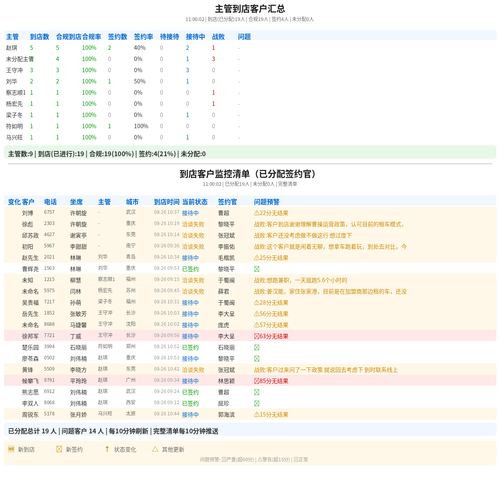This screenshot has height=482, width=500.
Task: Click warning icon beside 28分无结果
Action: coord(256,303)
